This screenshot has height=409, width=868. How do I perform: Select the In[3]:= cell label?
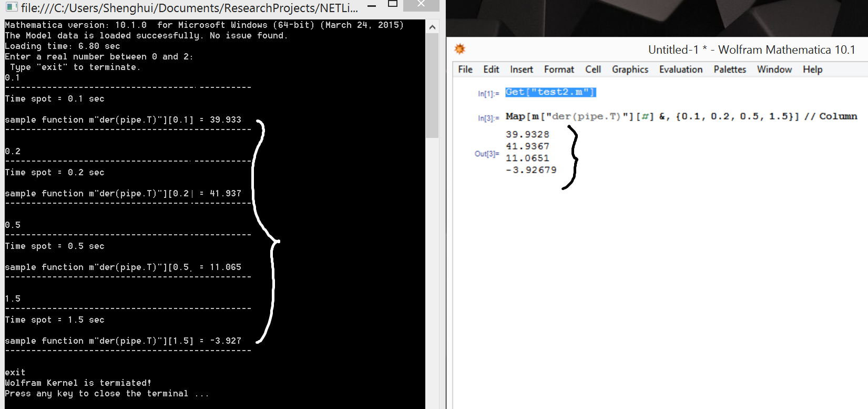488,118
